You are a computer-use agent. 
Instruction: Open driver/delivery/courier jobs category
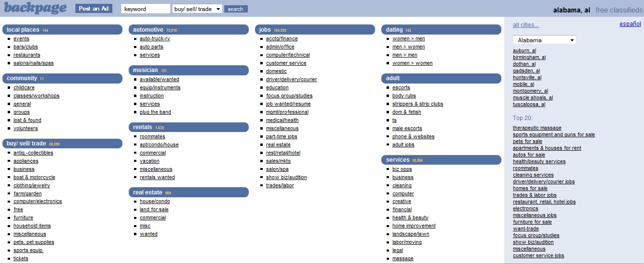pyautogui.click(x=292, y=80)
